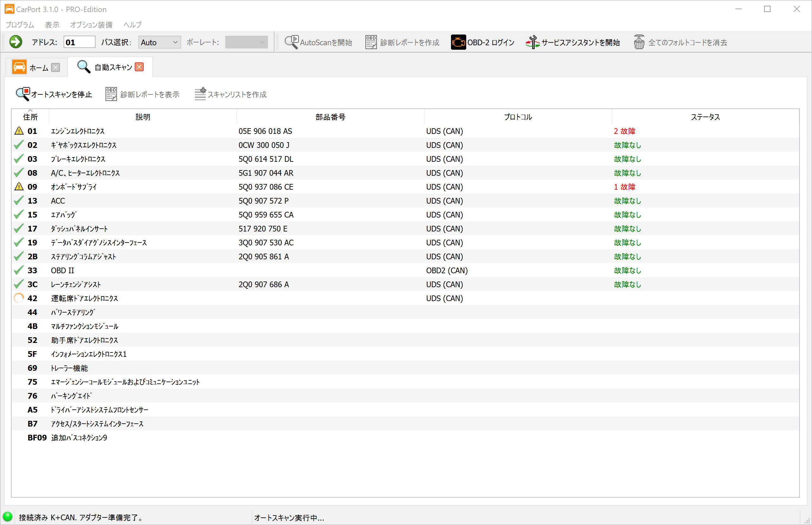Image resolution: width=812 pixels, height=525 pixels.
Task: Click the AutoScanを開始 magnifier icon
Action: (292, 42)
